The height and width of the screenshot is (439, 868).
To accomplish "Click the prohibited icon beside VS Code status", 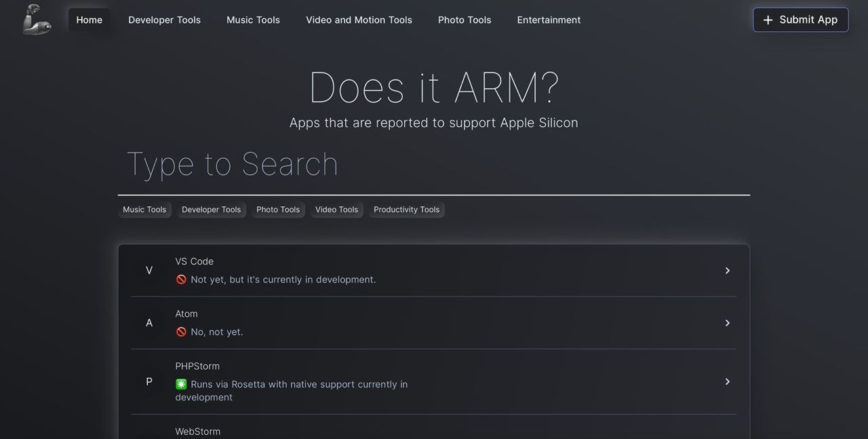I will pos(181,280).
